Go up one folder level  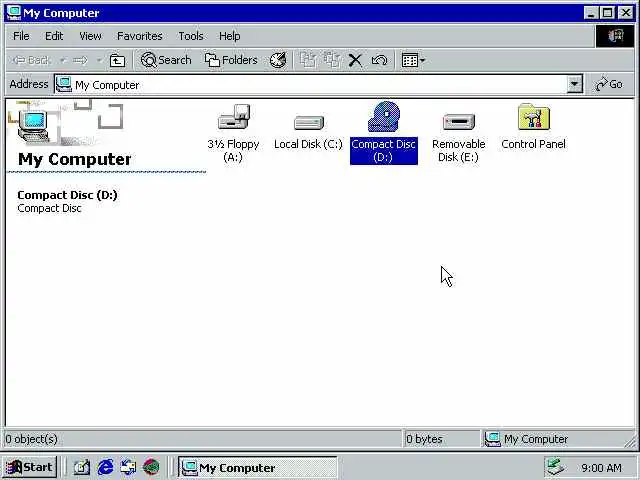118,60
